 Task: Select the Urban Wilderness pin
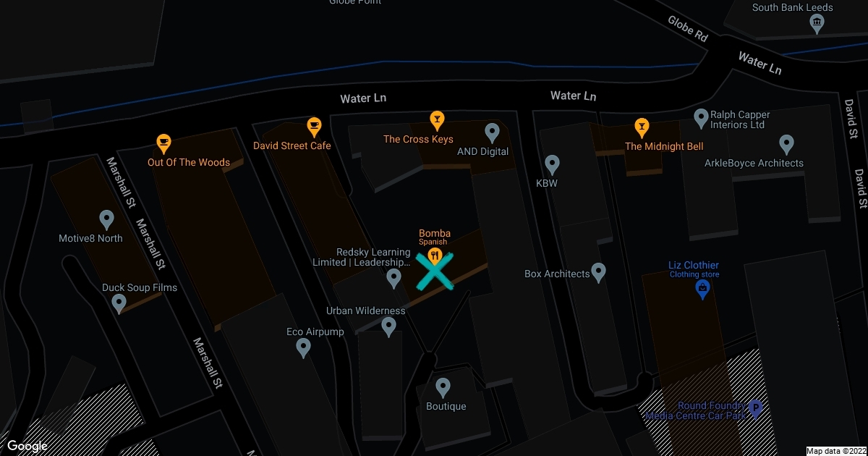coord(388,327)
